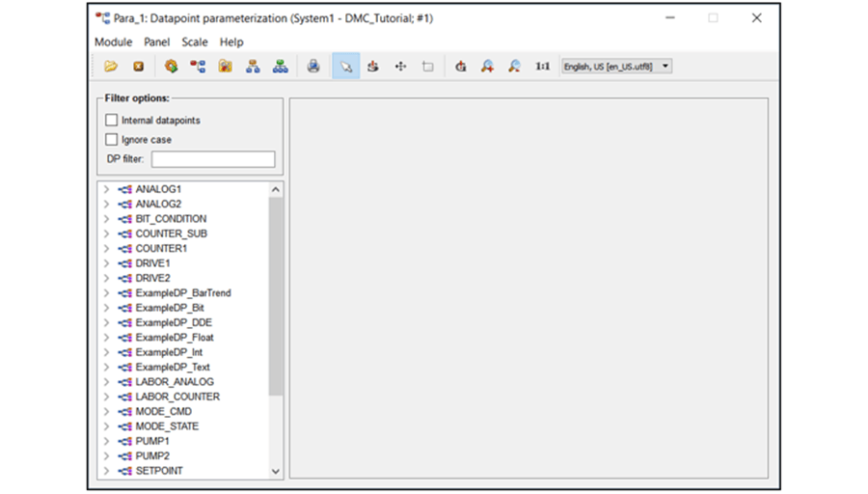
Task: Expand the ExampleDP_Float node
Action: click(x=106, y=338)
